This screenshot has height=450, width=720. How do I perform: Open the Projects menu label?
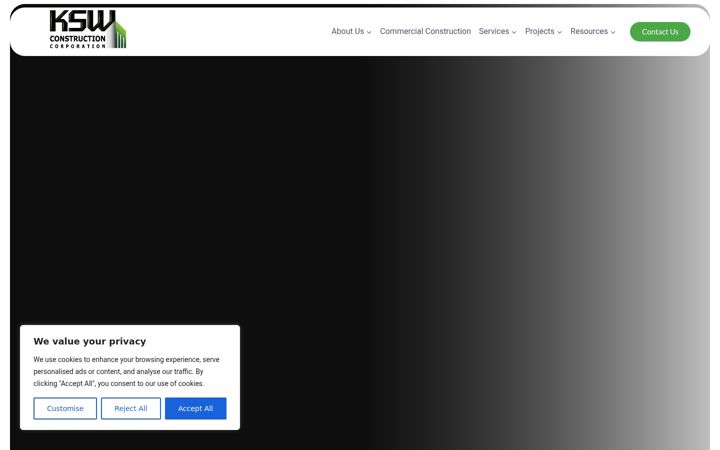540,31
